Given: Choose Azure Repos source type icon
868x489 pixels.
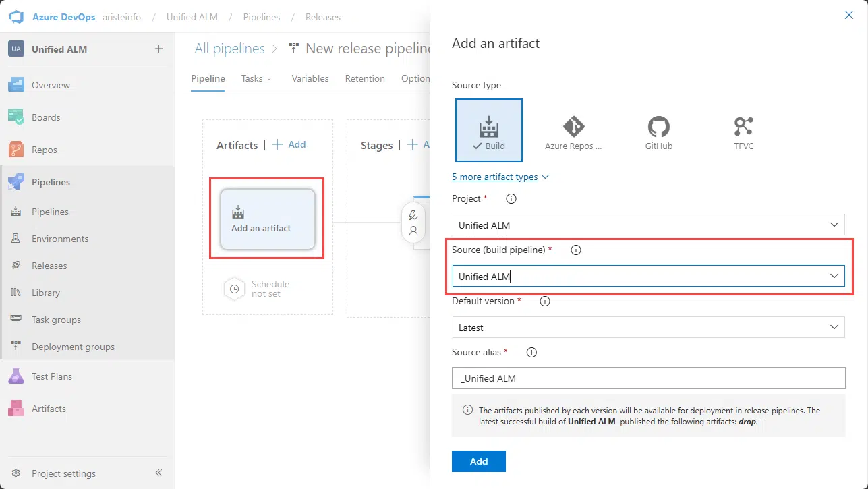Looking at the screenshot, I should pos(573,130).
